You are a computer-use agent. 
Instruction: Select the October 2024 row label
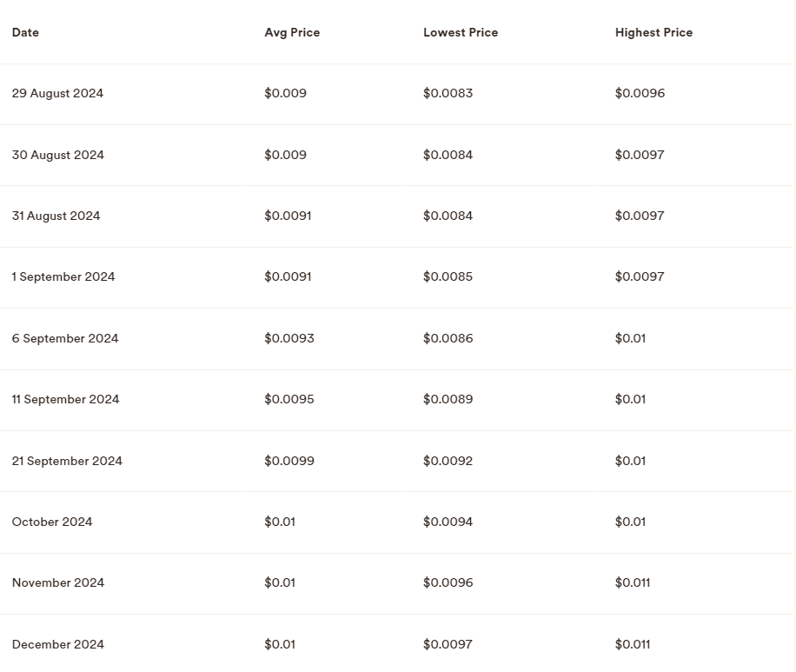(52, 522)
